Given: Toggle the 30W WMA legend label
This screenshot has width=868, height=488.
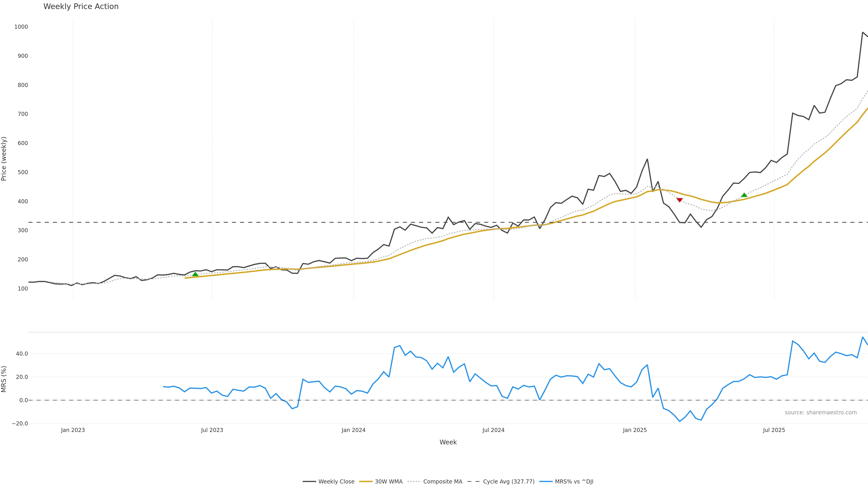Looking at the screenshot, I should tap(389, 482).
